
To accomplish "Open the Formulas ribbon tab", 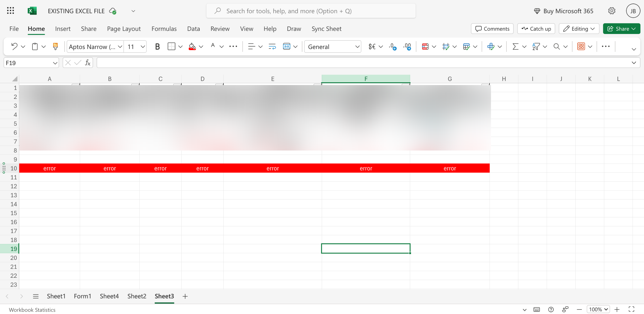I will tap(164, 29).
